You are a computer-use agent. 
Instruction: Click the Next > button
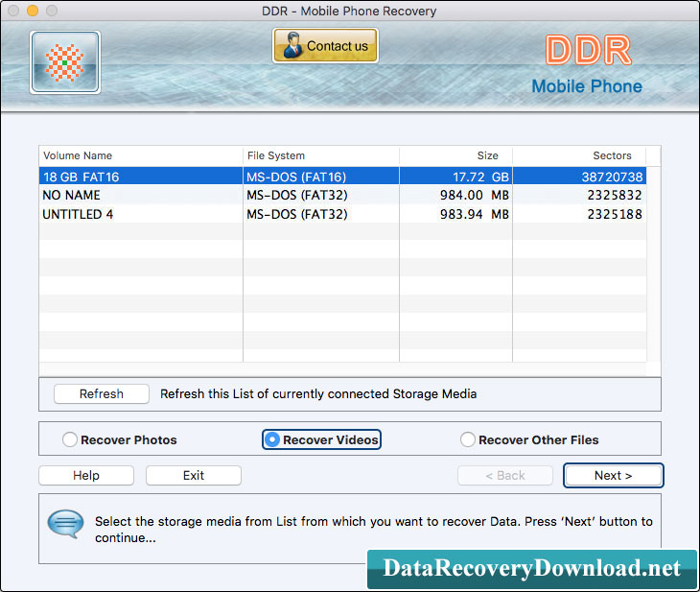[614, 475]
